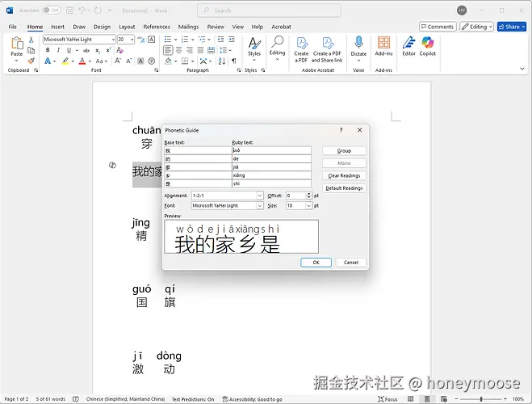Select the Cut scissors icon
The width and height of the screenshot is (532, 404).
point(31,40)
